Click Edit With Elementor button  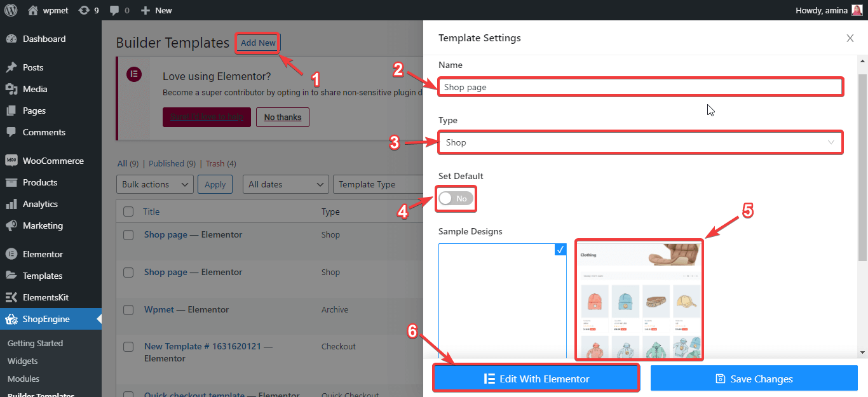536,379
